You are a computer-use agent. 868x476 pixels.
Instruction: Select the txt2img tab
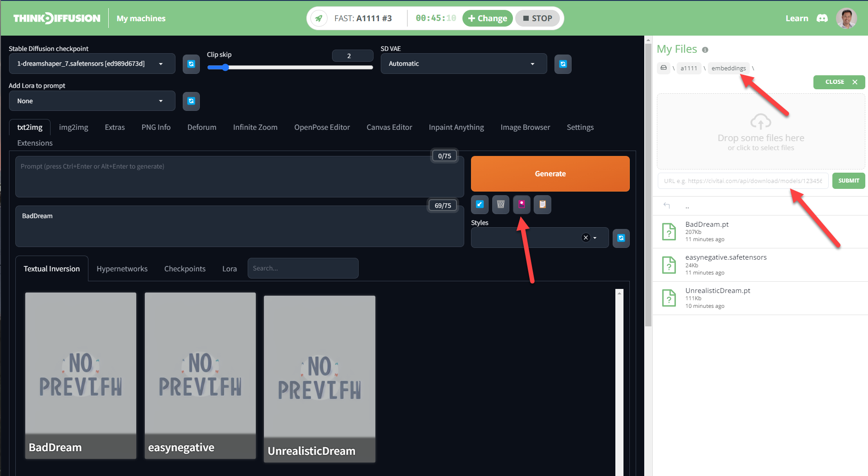point(30,128)
